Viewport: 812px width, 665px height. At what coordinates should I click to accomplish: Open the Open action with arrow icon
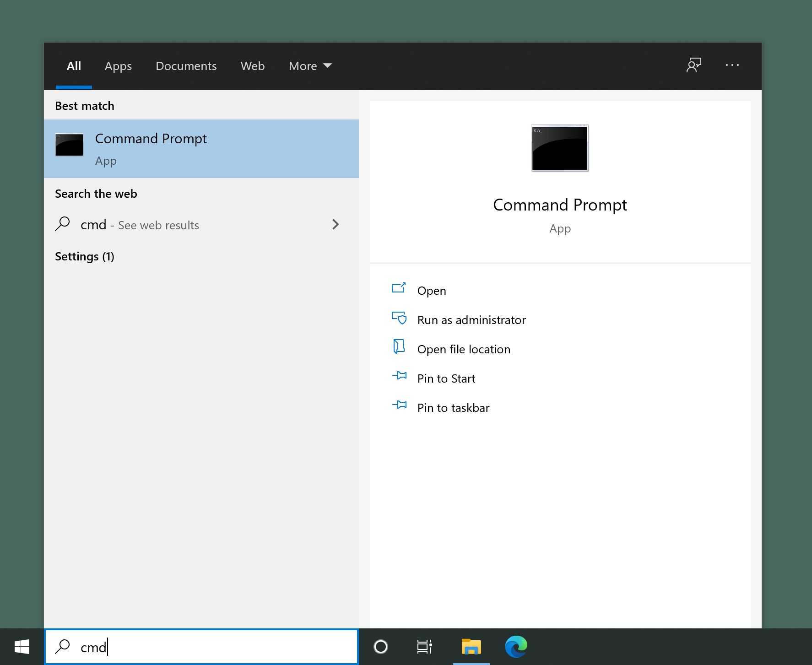point(399,289)
